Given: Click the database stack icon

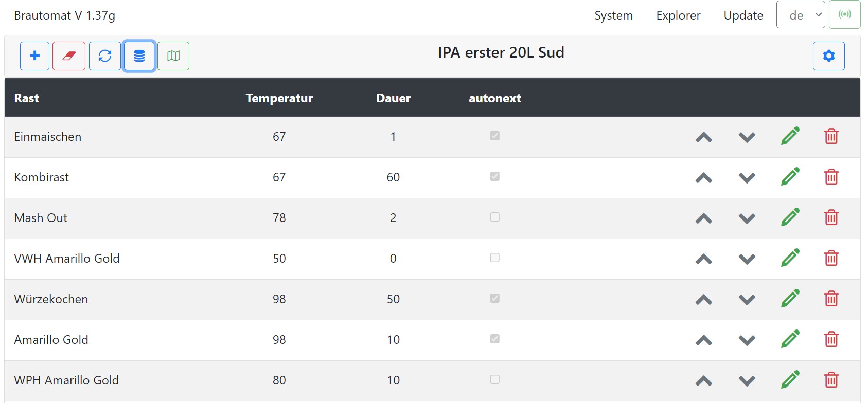Looking at the screenshot, I should tap(139, 56).
